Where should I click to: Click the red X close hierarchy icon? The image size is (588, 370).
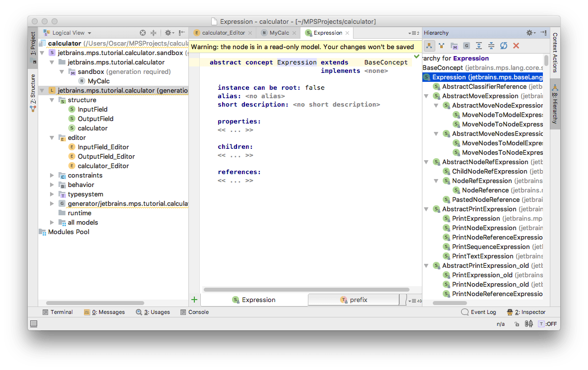516,46
